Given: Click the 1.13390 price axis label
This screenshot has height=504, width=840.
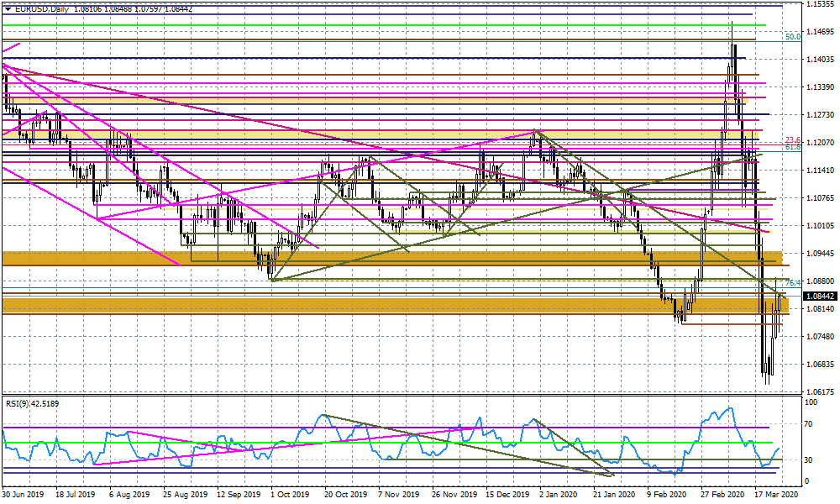Looking at the screenshot, I should pyautogui.click(x=820, y=87).
